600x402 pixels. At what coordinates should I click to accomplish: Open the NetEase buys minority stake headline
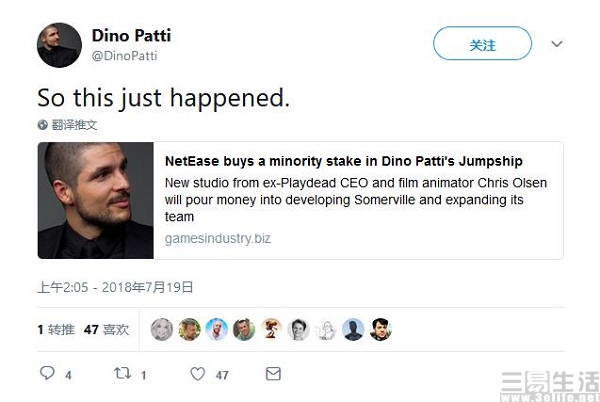pyautogui.click(x=344, y=161)
